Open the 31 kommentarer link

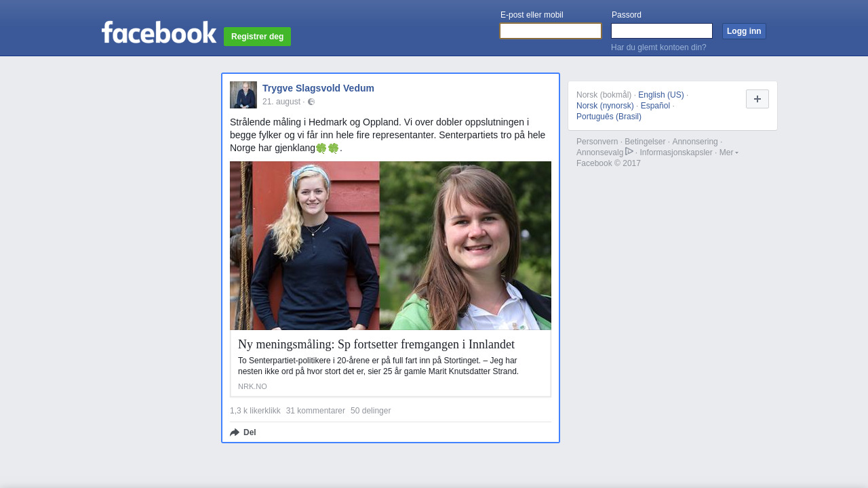(315, 411)
